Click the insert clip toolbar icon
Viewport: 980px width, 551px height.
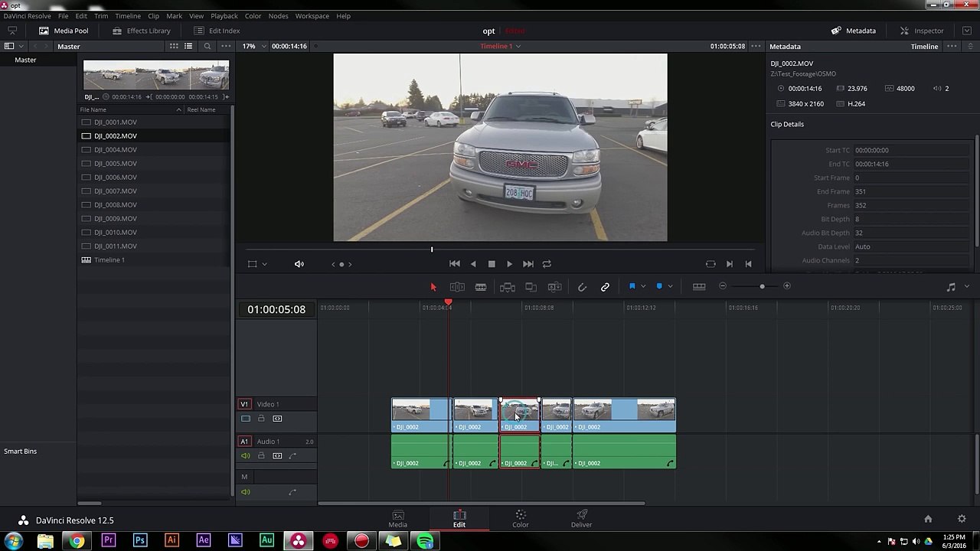click(507, 287)
